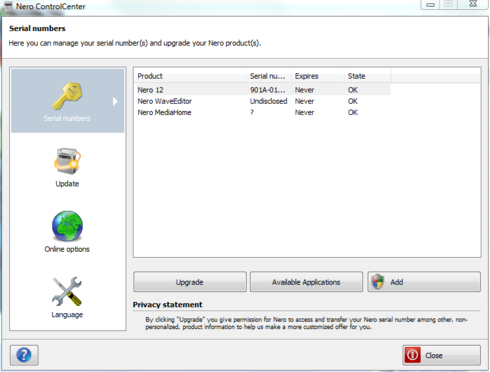Close the ControlCenter with Close button

click(442, 355)
